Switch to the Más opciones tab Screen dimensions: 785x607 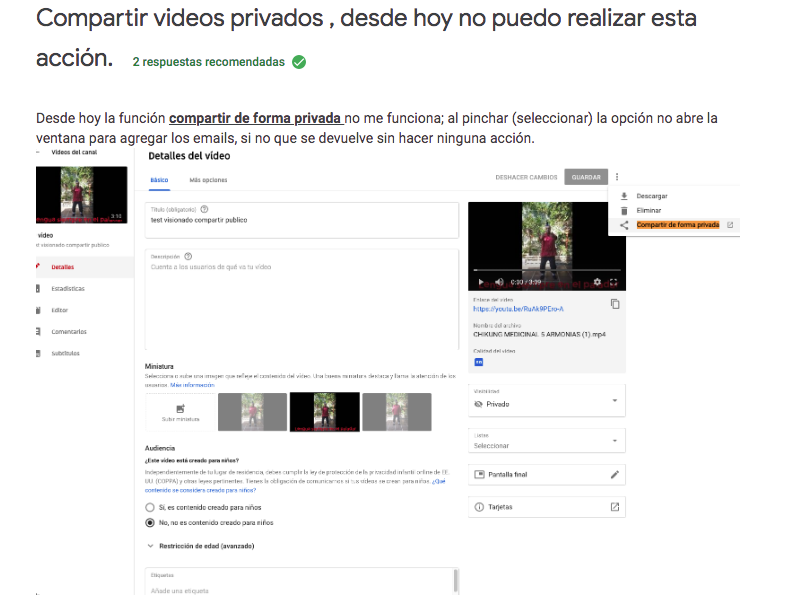[x=208, y=180]
